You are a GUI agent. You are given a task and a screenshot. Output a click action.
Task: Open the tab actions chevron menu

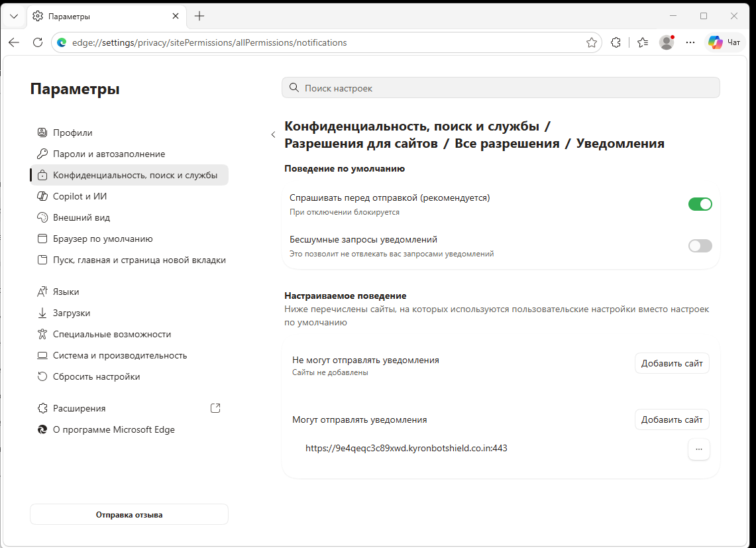(x=14, y=16)
